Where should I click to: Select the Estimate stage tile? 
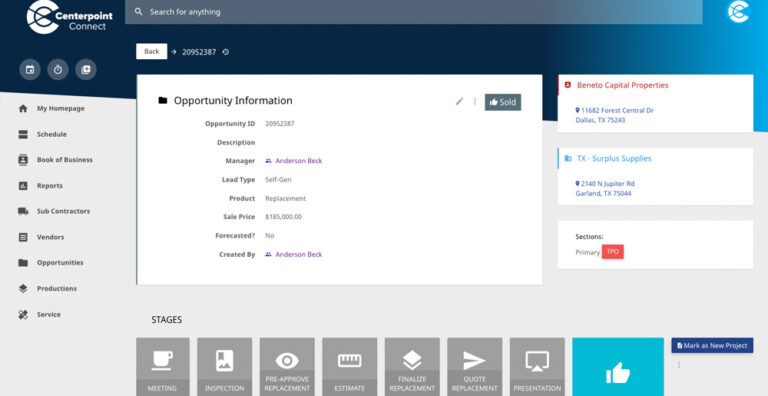(x=350, y=367)
